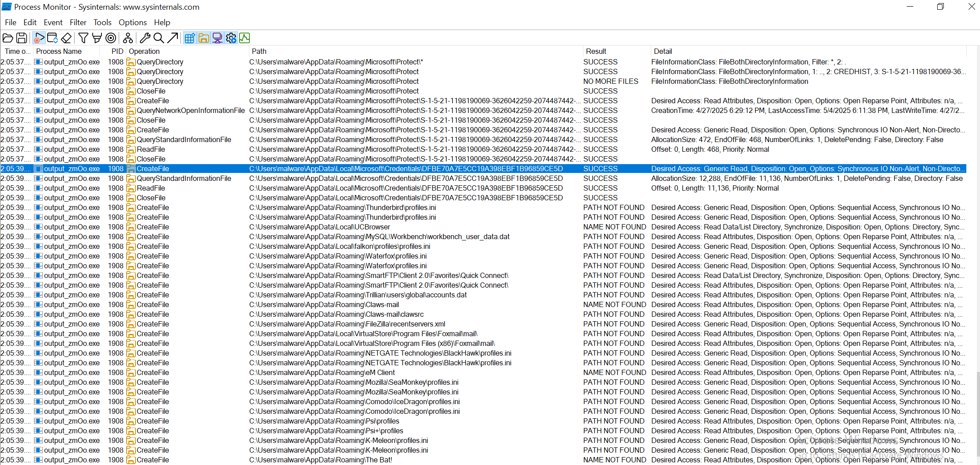Click the Psi+\profiles path entry

click(326, 431)
